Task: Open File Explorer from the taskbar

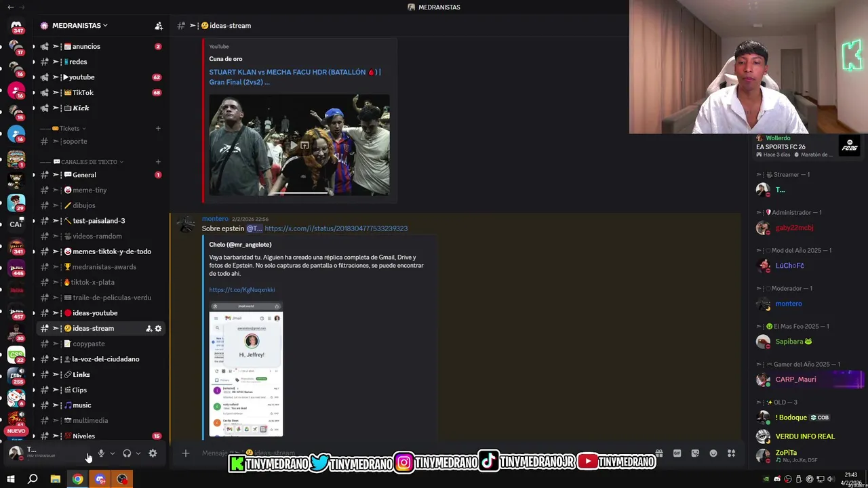Action: tap(56, 479)
